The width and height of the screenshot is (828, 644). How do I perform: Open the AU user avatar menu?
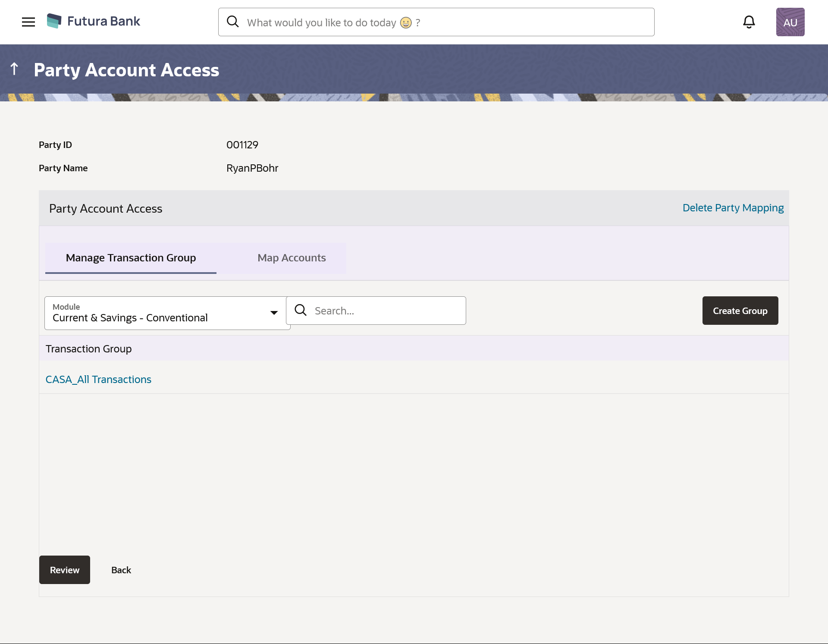[x=790, y=22]
